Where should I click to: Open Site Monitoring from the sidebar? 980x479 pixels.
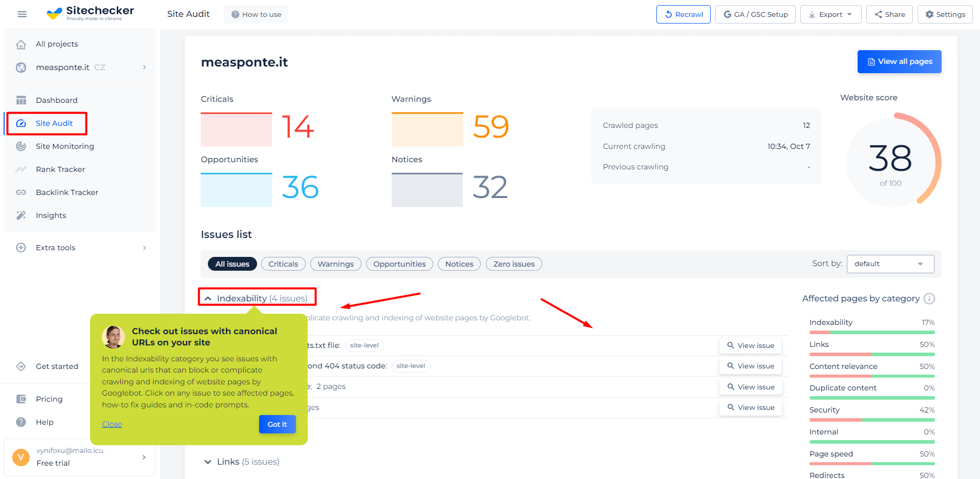[x=65, y=146]
